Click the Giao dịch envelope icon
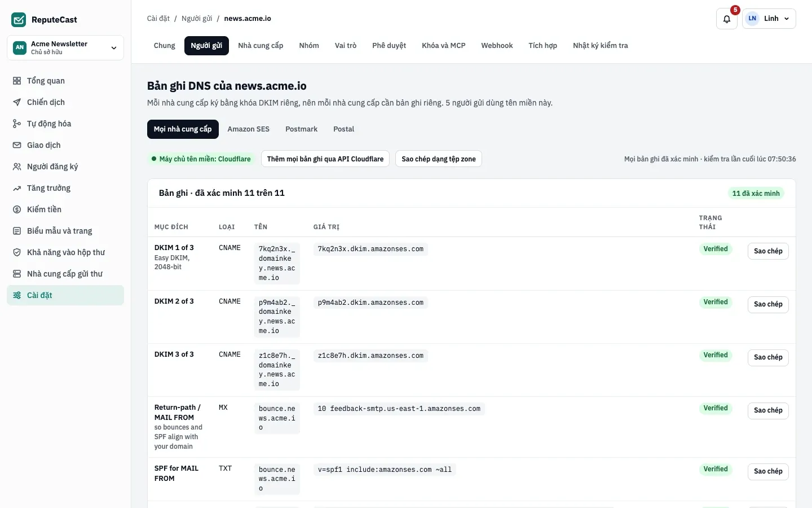 click(17, 145)
